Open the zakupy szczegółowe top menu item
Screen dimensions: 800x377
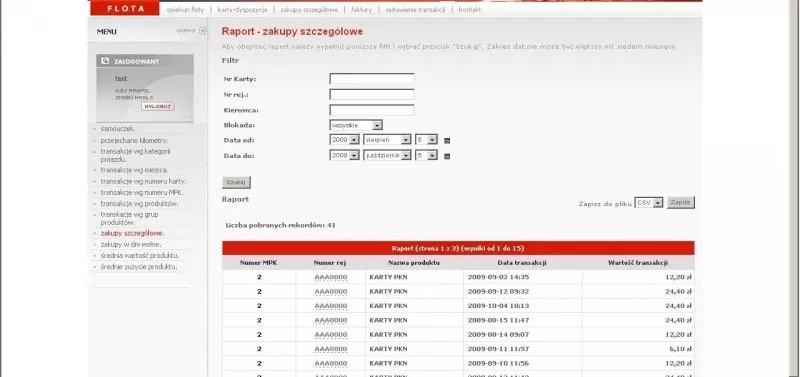(x=309, y=10)
